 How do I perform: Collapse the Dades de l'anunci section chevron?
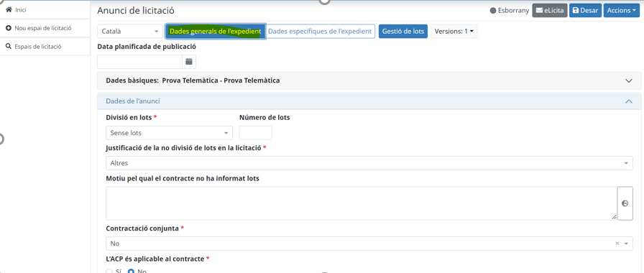(x=628, y=101)
